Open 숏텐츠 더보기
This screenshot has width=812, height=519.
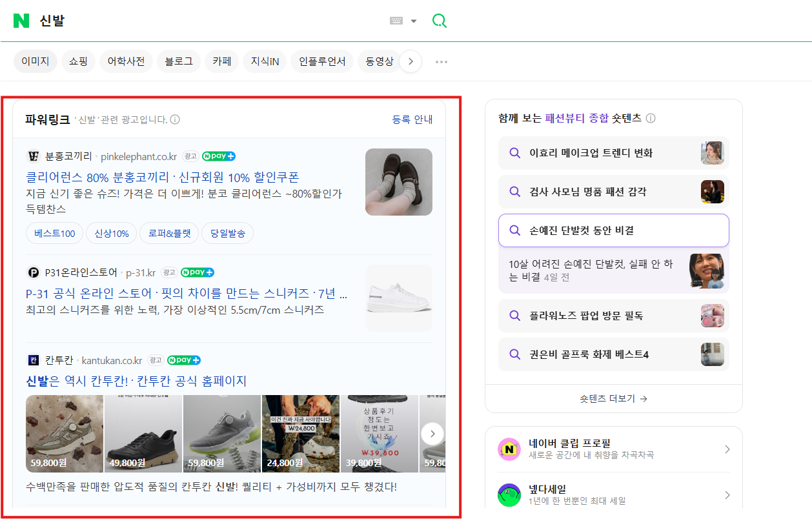click(x=613, y=398)
